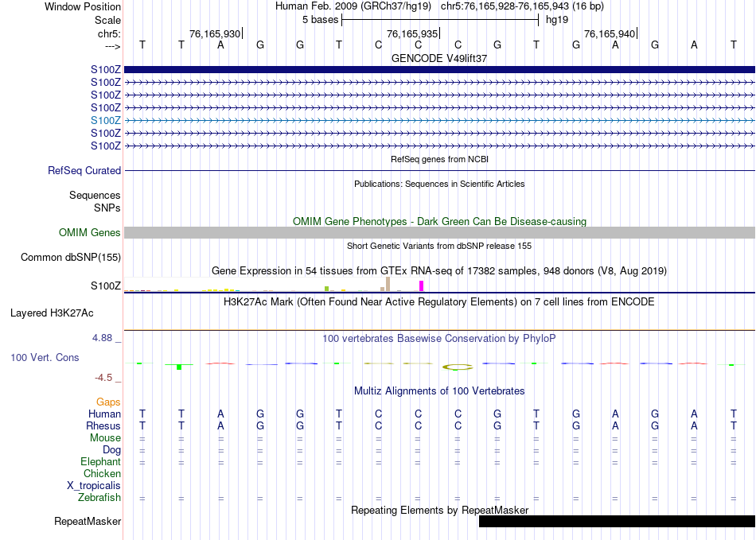Click the OMIM Gene Phenotypes track title
The height and width of the screenshot is (540, 756).
tap(439, 222)
